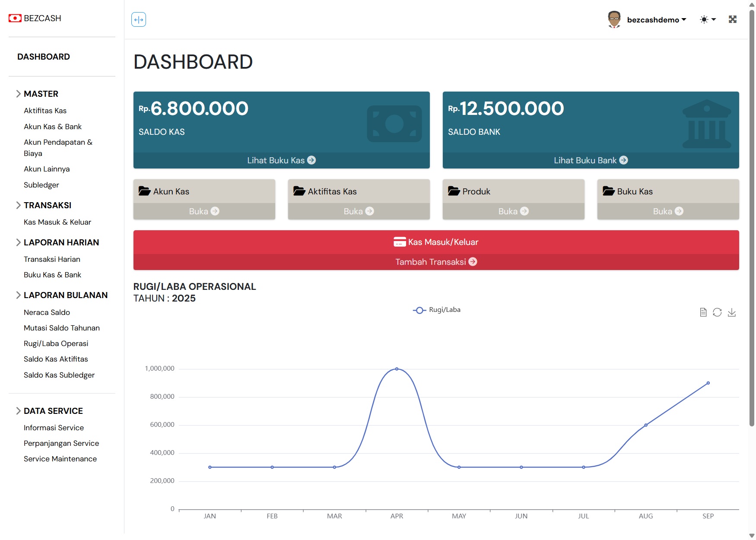Click the Produk folder icon
756x540 pixels.
click(454, 191)
